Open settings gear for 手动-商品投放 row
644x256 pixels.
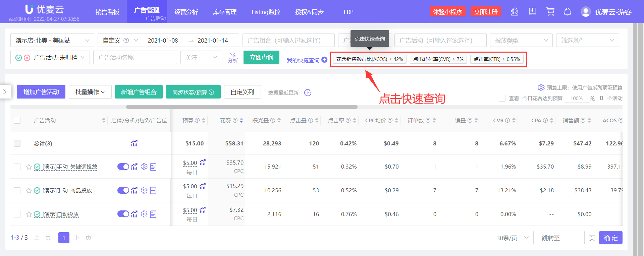tap(144, 190)
